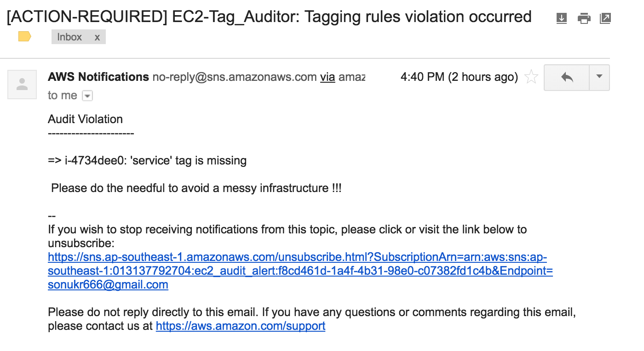Click the no-reply@sns.amazonaws.com address
Image resolution: width=644 pixels, height=351 pixels.
[x=235, y=77]
